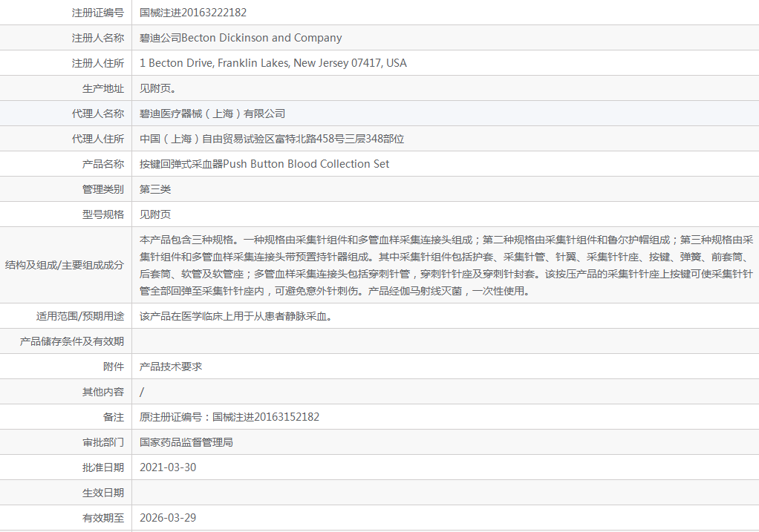Click the 产品储存条件及有效期 label
The height and width of the screenshot is (532, 759).
click(x=71, y=341)
